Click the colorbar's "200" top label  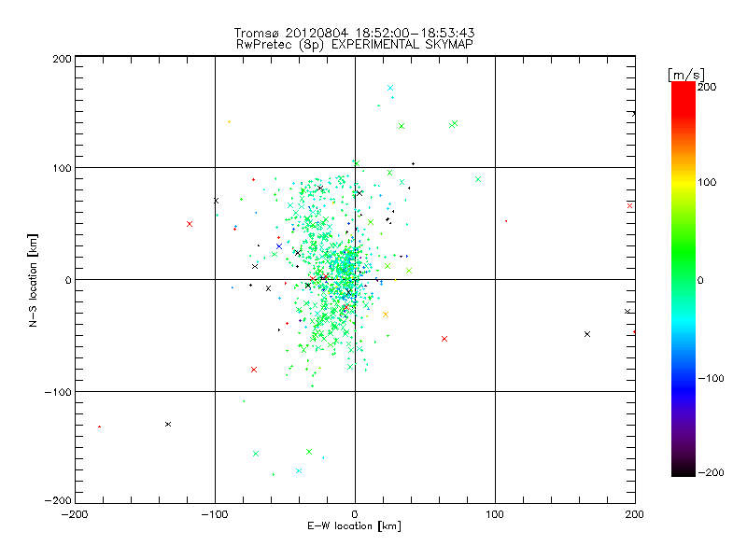pyautogui.click(x=707, y=87)
